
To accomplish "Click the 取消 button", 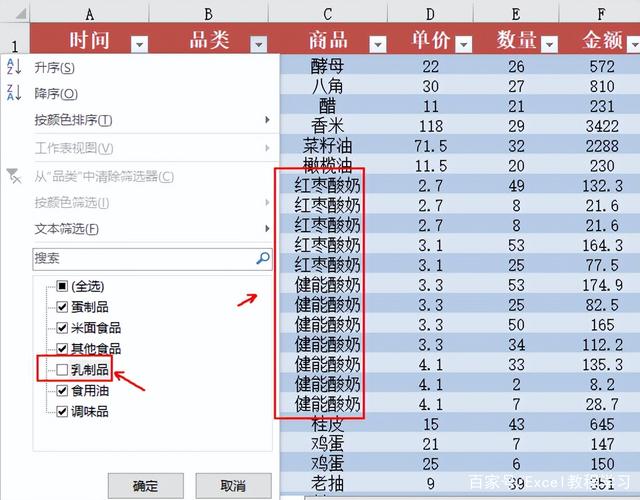I will [233, 486].
